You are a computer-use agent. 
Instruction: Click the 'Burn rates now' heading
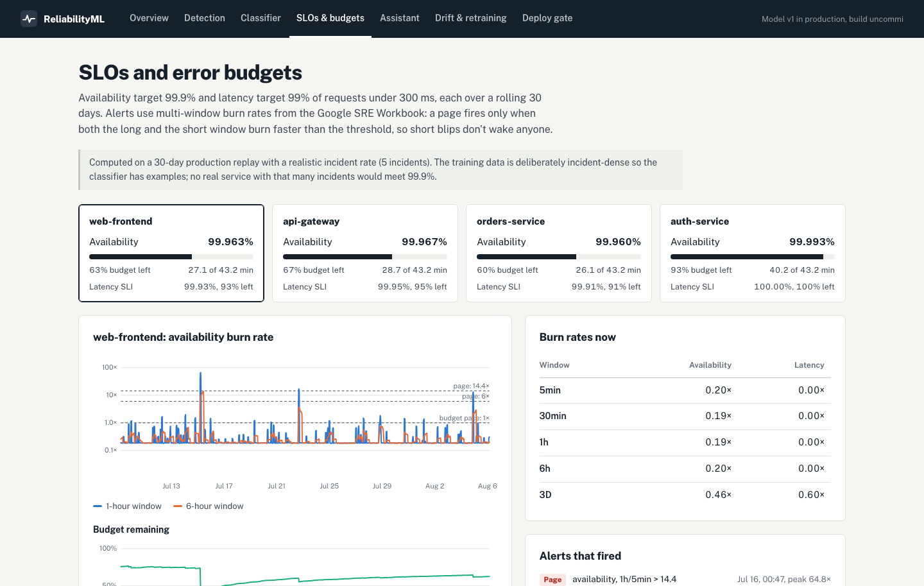[x=577, y=337]
